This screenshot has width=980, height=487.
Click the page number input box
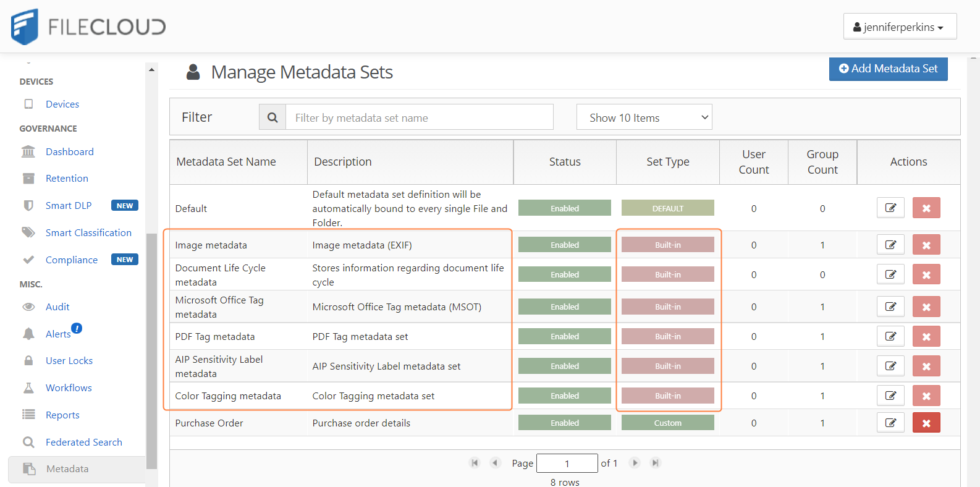(x=567, y=463)
